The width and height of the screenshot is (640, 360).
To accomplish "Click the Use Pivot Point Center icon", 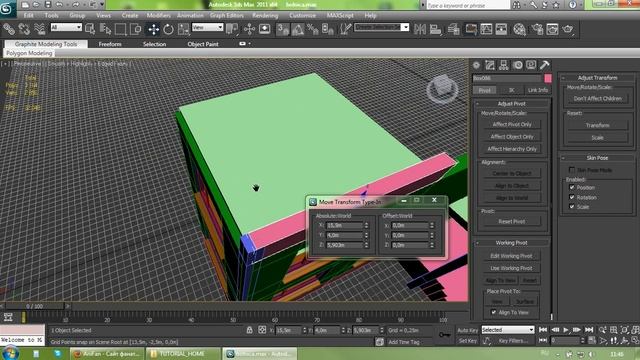I will tap(232, 29).
